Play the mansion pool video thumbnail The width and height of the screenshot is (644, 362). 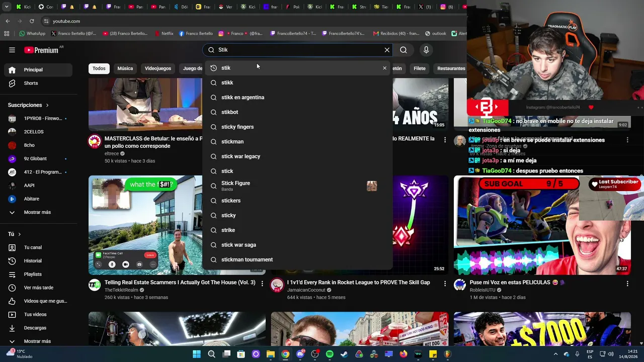coord(145,225)
